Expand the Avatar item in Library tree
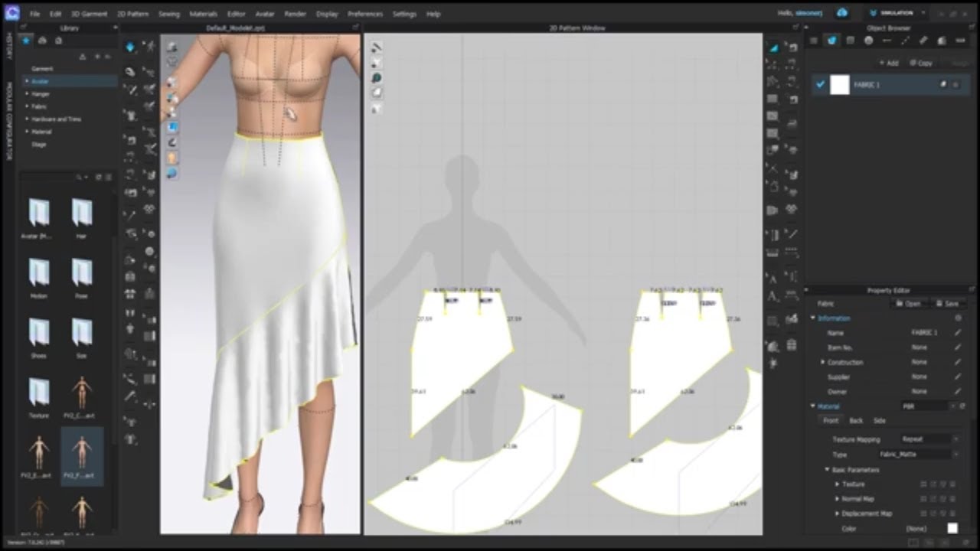Screen dimensions: 980x551 click(x=27, y=81)
